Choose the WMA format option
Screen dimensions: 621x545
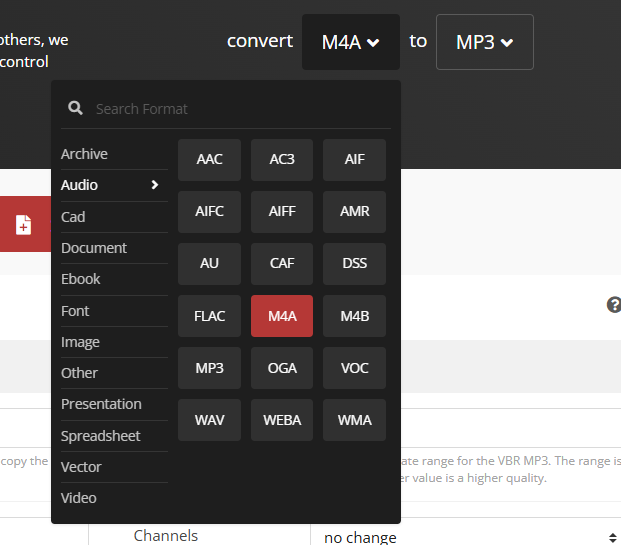tap(355, 420)
